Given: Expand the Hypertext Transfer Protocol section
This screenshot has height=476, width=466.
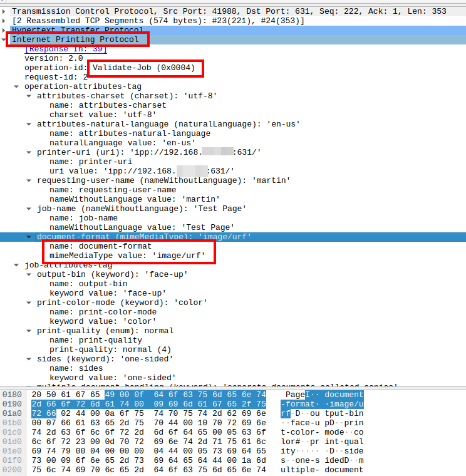Looking at the screenshot, I should 5,30.
